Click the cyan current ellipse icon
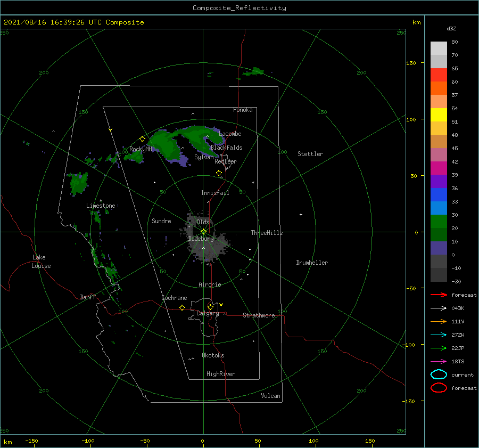Screen dimensions: 479x448 pos(439,374)
